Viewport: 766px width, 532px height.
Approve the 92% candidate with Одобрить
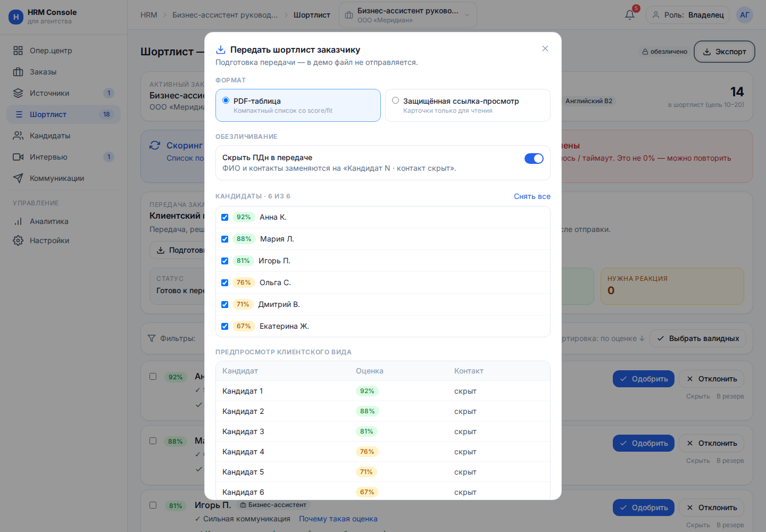pyautogui.click(x=644, y=379)
